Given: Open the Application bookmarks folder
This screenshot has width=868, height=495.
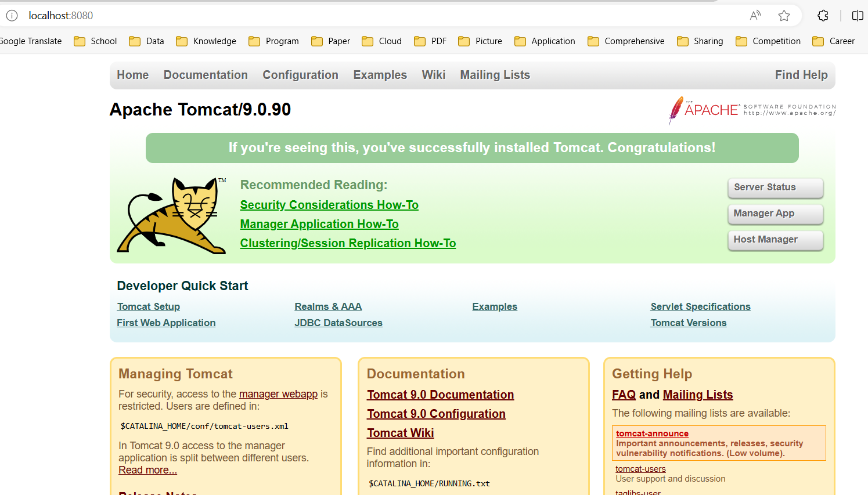Looking at the screenshot, I should point(545,41).
